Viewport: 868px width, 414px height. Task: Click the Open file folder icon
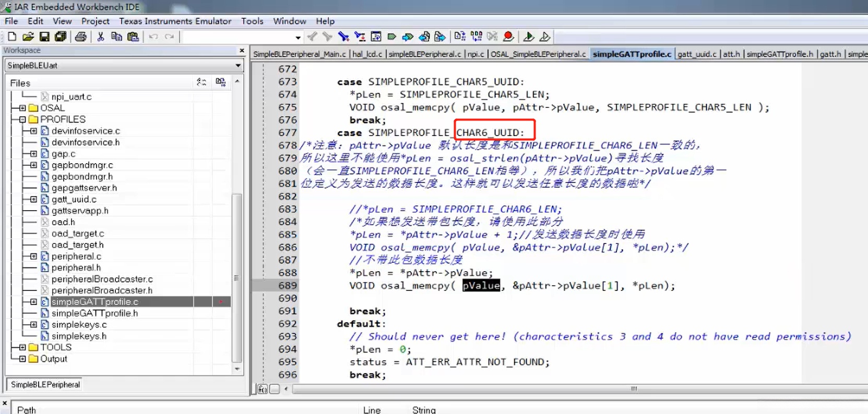[x=28, y=36]
